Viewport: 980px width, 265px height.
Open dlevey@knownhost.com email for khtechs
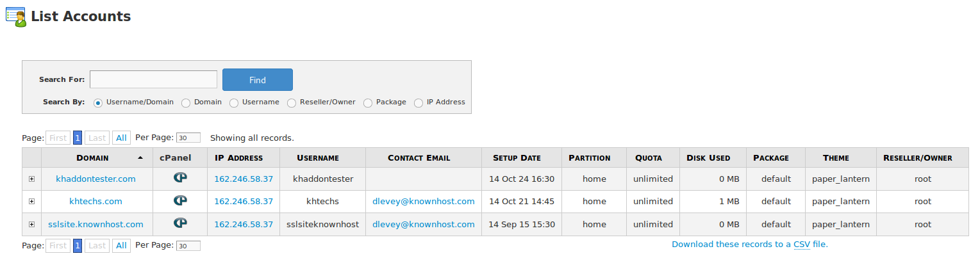tap(424, 201)
